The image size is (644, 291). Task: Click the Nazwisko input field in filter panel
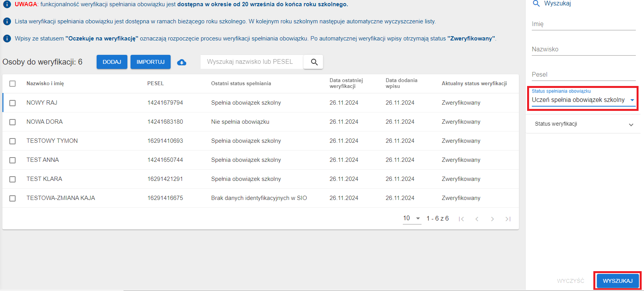(583, 49)
